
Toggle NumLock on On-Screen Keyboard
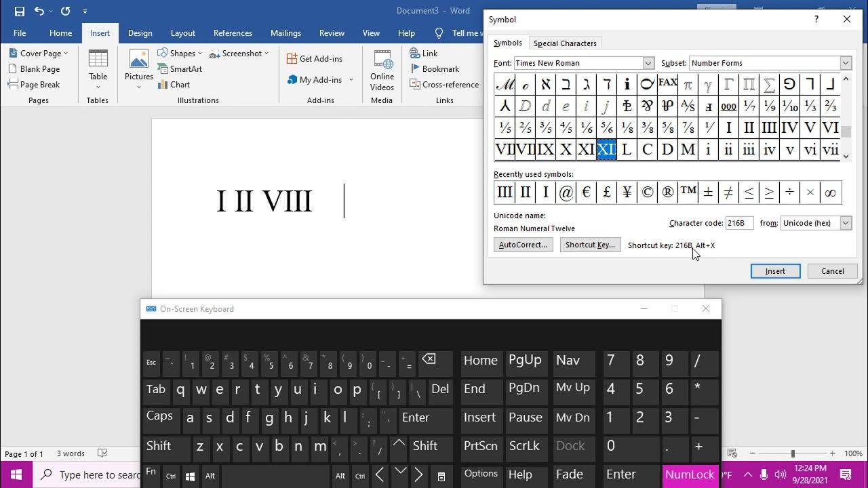pos(690,474)
